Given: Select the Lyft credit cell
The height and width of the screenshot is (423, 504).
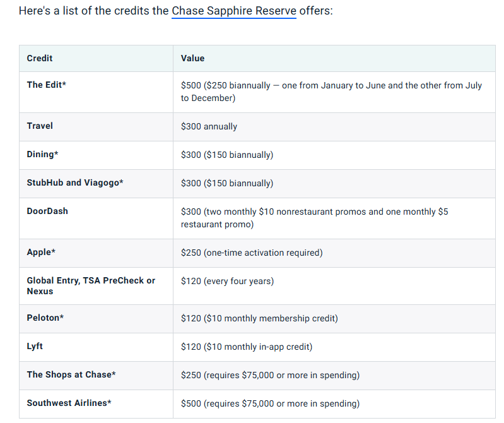Looking at the screenshot, I should pos(35,346).
